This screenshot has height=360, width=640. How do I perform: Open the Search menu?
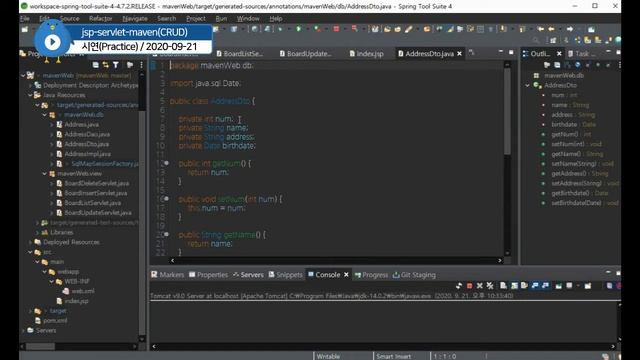pyautogui.click(x=167, y=18)
